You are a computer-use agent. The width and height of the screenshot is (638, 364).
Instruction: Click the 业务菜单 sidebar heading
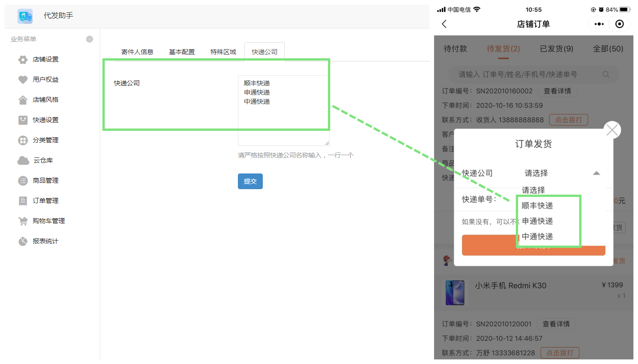23,39
